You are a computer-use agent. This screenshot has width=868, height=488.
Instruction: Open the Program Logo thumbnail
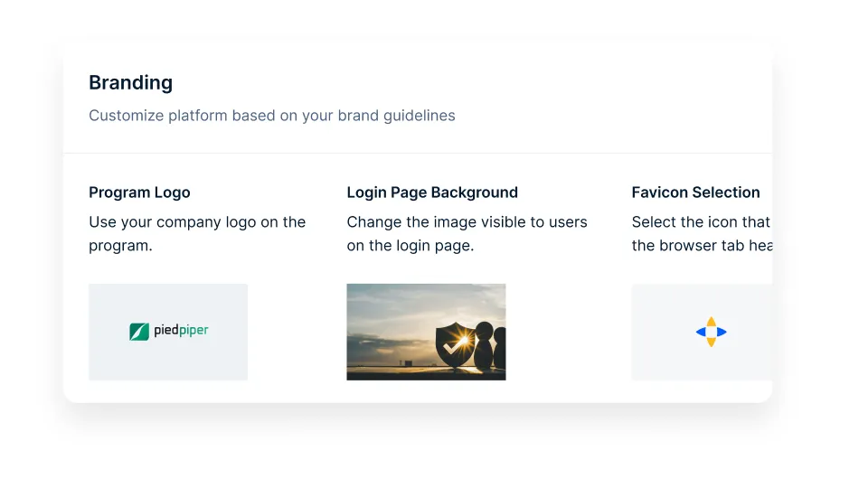coord(168,332)
